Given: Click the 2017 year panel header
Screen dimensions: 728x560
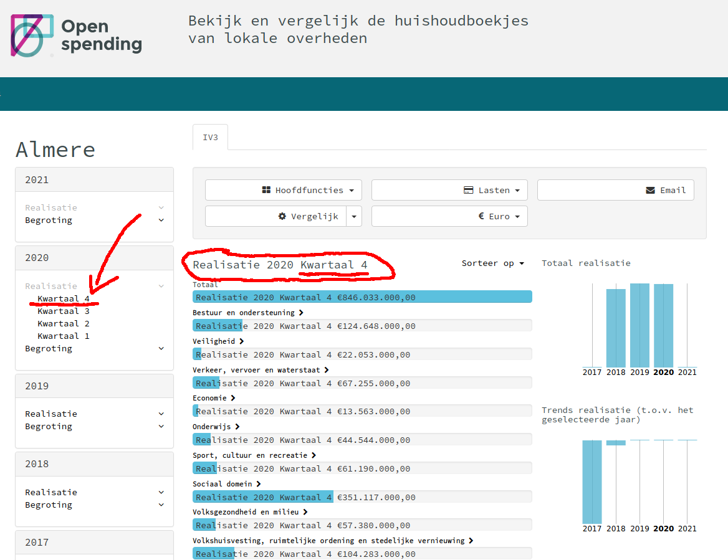Looking at the screenshot, I should tap(94, 542).
